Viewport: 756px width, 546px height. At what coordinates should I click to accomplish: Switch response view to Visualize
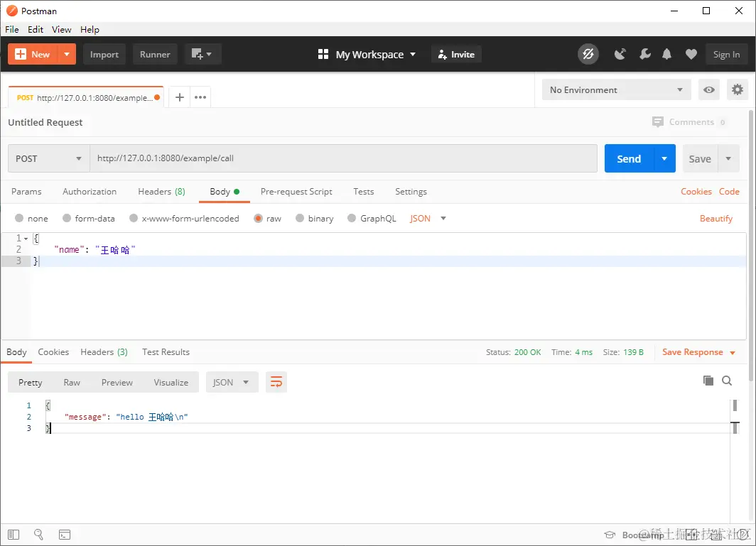point(171,382)
